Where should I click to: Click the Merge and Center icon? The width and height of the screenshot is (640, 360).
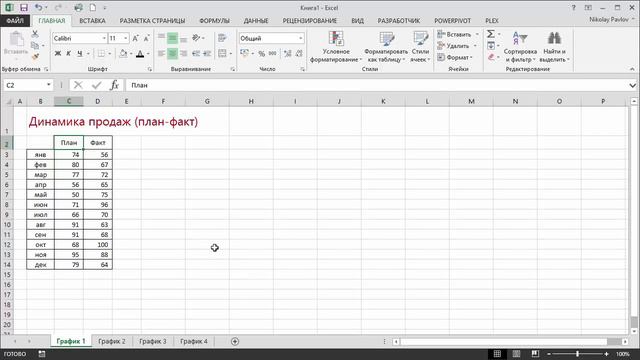point(222,53)
